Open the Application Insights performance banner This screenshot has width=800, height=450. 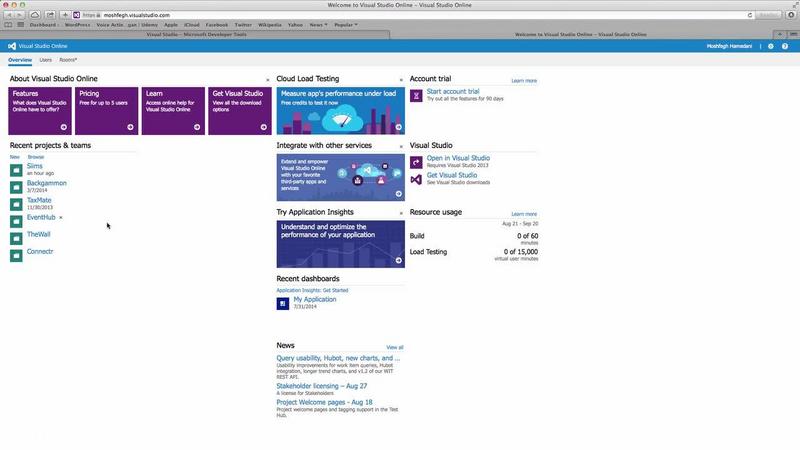341,244
